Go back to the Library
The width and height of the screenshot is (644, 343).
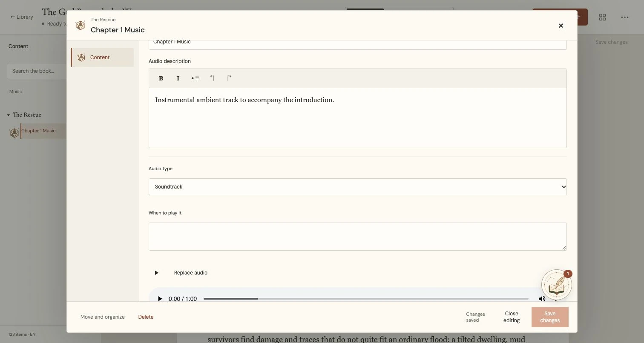pyautogui.click(x=22, y=17)
